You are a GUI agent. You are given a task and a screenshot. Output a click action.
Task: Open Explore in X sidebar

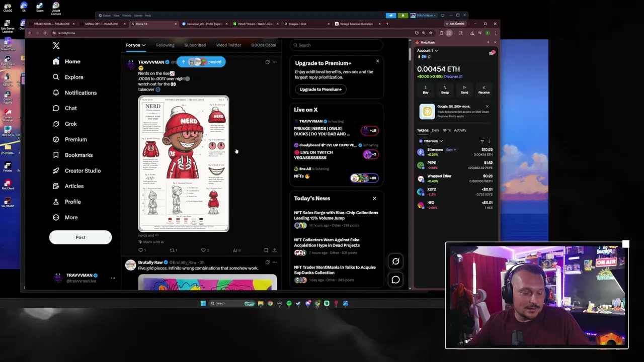pos(68,77)
